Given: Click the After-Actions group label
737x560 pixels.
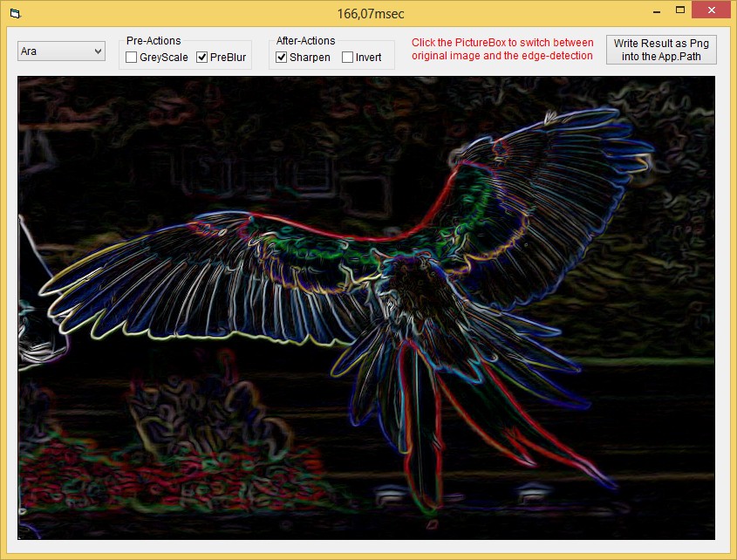Looking at the screenshot, I should click(x=305, y=40).
